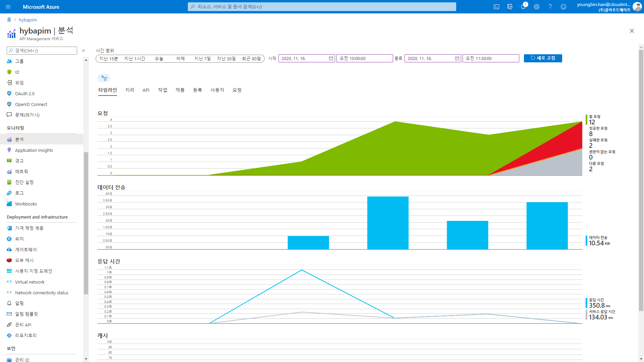Click the green 총 요청 legend swatch
The width and height of the screenshot is (644, 362).
pyautogui.click(x=587, y=119)
